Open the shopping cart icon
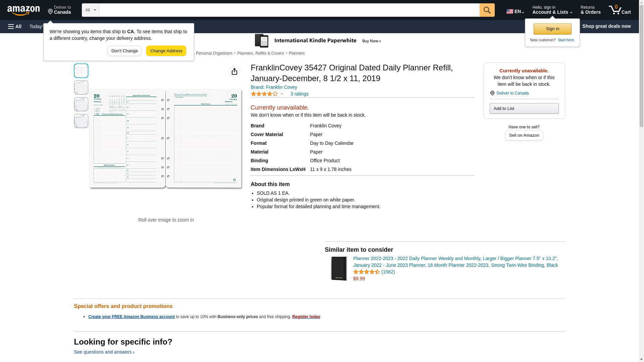 click(x=620, y=10)
